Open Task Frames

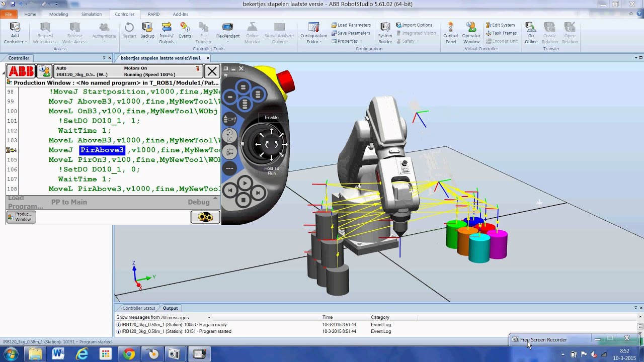click(x=501, y=33)
